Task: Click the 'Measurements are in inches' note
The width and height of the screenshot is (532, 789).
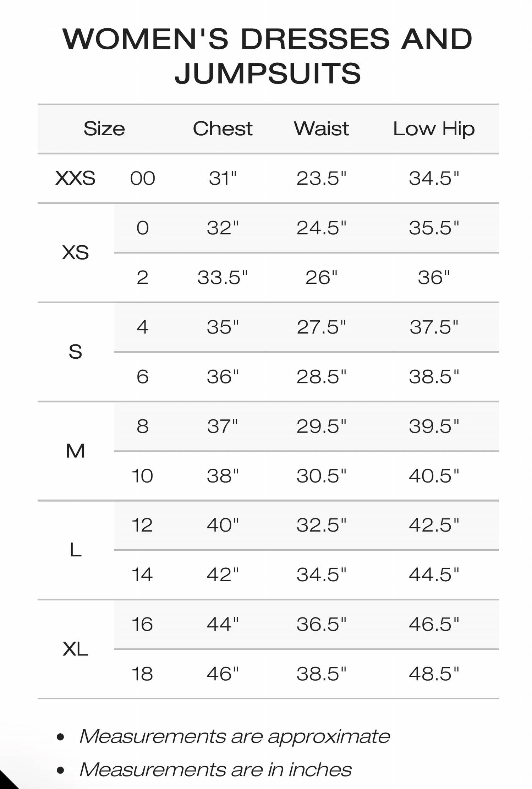Action: pos(215,770)
